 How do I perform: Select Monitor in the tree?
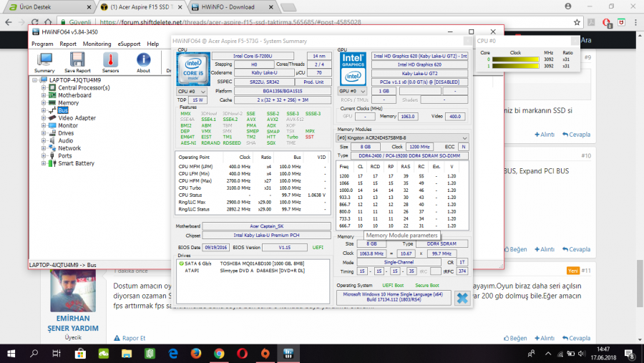(68, 125)
